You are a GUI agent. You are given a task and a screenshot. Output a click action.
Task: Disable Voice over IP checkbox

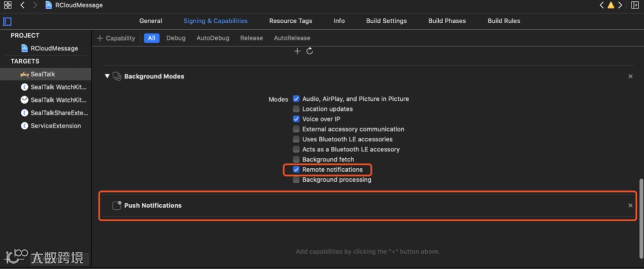point(296,119)
